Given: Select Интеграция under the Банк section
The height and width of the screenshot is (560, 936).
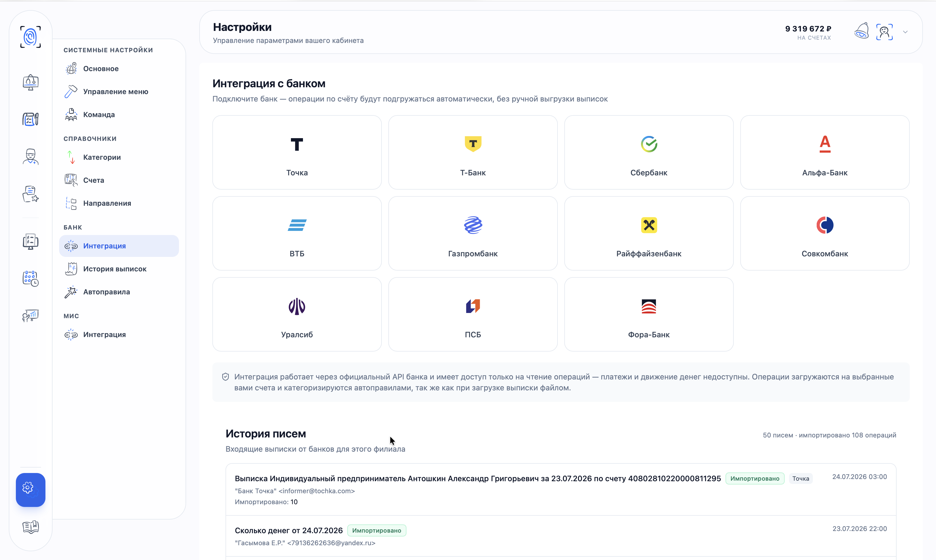Looking at the screenshot, I should (119, 246).
